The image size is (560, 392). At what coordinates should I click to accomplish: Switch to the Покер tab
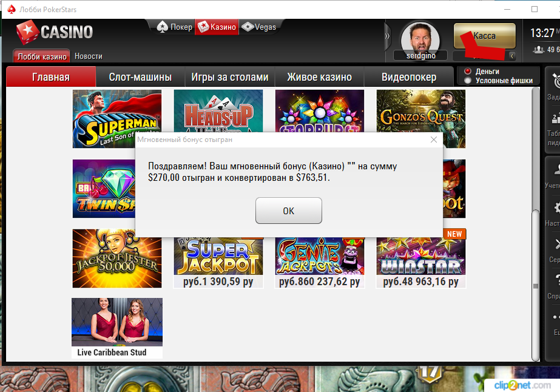175,27
